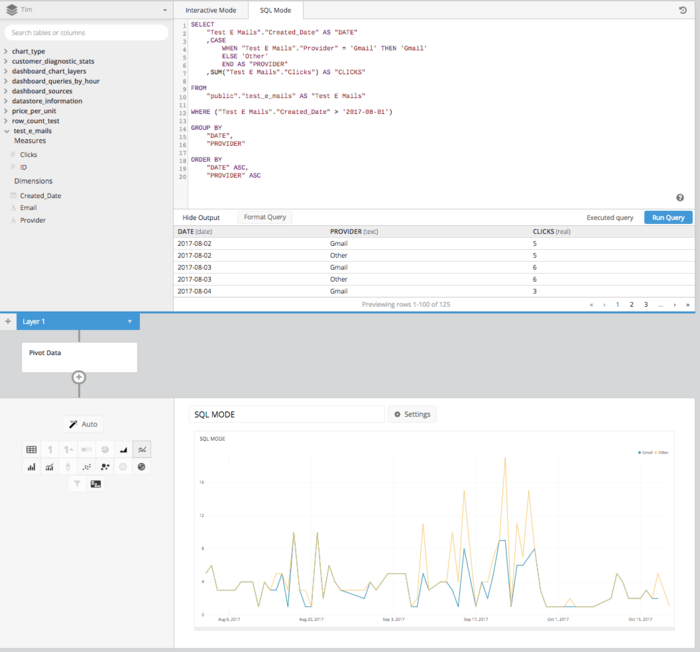This screenshot has height=652, width=700.
Task: Add a pipeline step with plus circle
Action: (x=79, y=377)
